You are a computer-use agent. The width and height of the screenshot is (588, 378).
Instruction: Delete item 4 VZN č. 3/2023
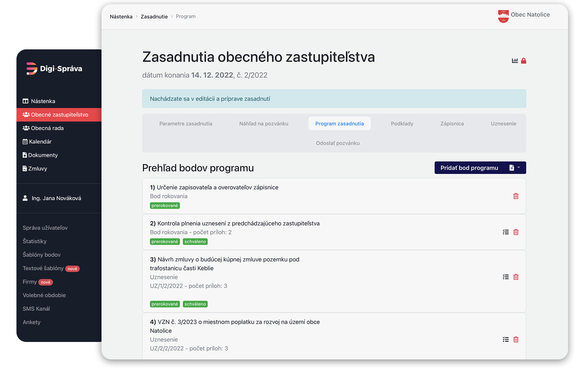(x=516, y=339)
